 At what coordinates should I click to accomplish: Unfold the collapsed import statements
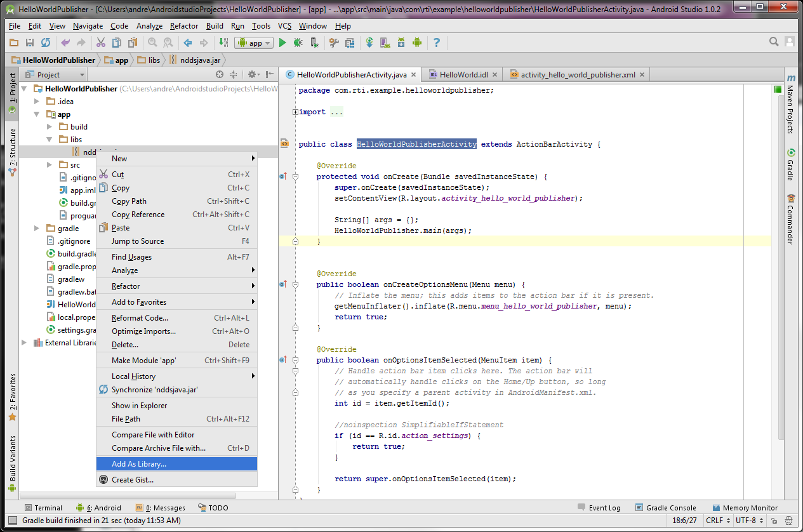[295, 112]
